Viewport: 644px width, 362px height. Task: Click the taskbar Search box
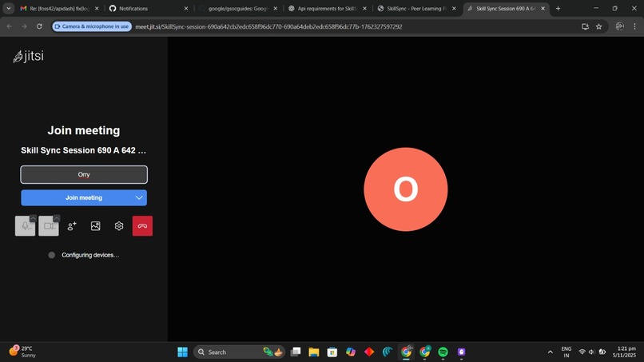pos(239,352)
